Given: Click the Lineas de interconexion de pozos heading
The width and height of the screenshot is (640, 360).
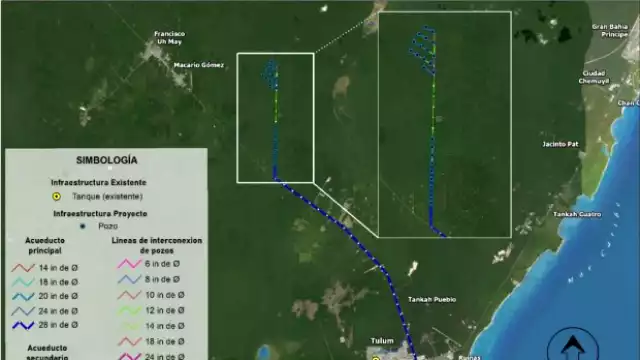Looking at the screenshot, I should 157,245.
